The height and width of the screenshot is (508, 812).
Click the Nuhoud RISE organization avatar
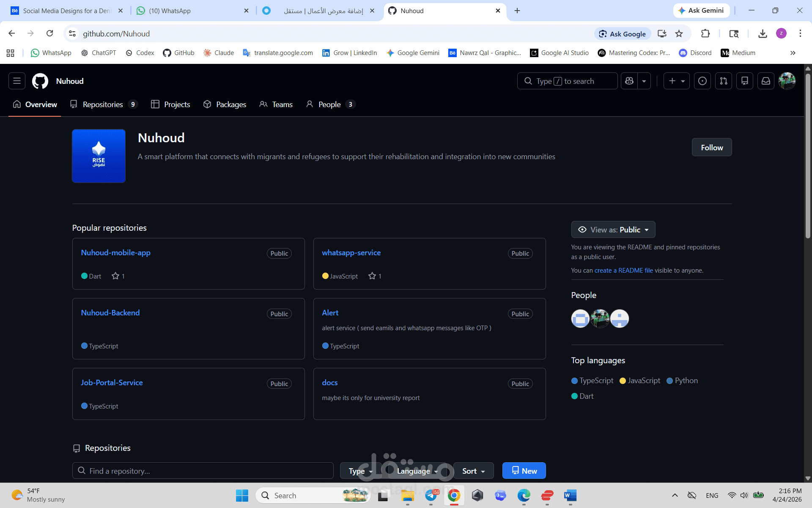(x=99, y=156)
